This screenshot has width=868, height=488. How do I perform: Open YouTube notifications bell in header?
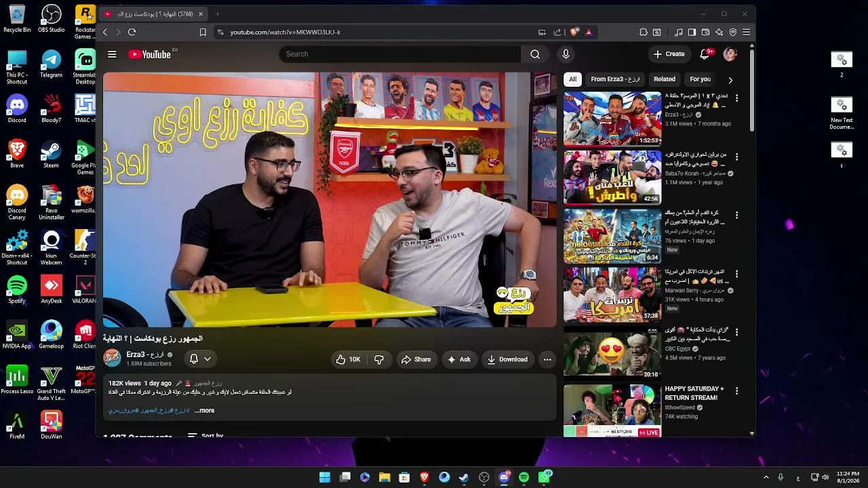(x=705, y=54)
